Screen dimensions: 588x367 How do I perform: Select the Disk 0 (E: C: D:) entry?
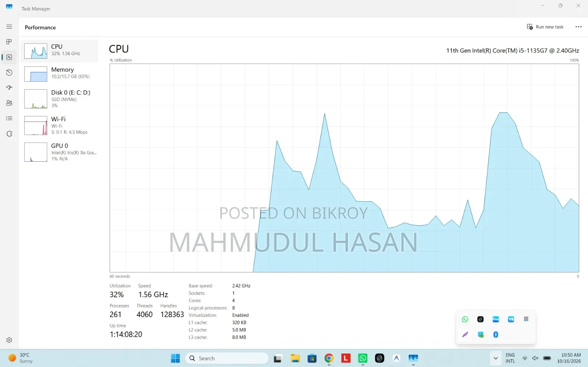click(59, 99)
